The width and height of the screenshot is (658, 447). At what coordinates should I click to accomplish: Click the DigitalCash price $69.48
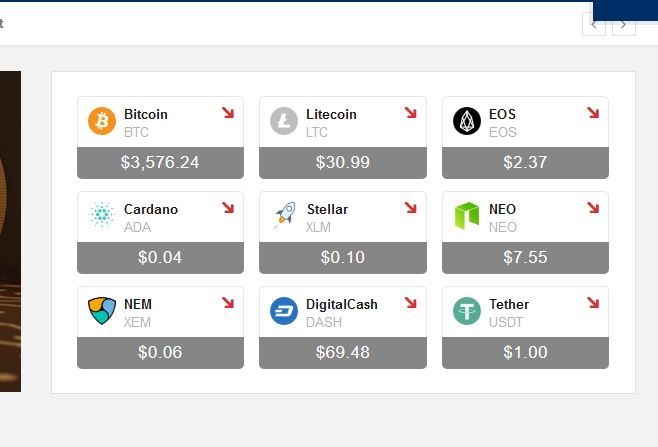point(342,352)
